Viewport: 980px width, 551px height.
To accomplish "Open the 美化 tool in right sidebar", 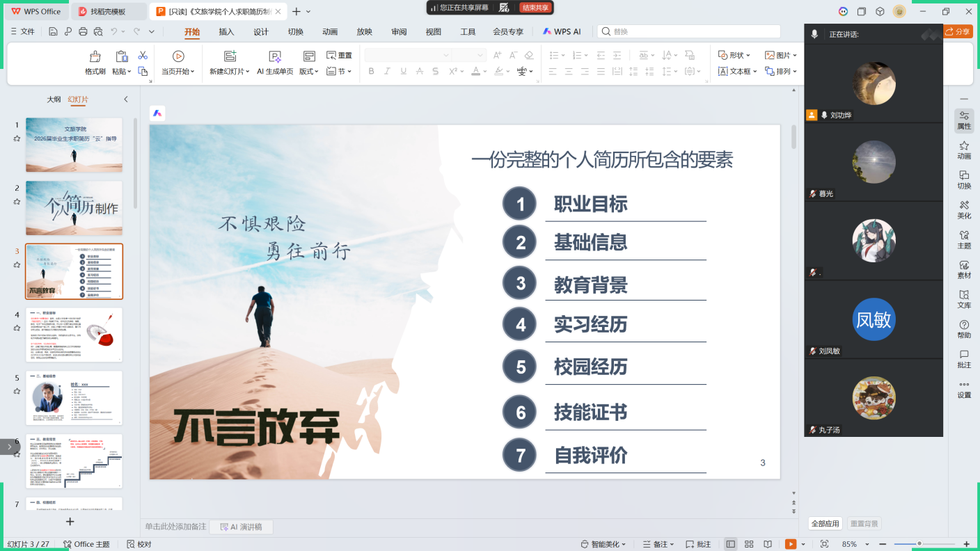I will point(964,209).
